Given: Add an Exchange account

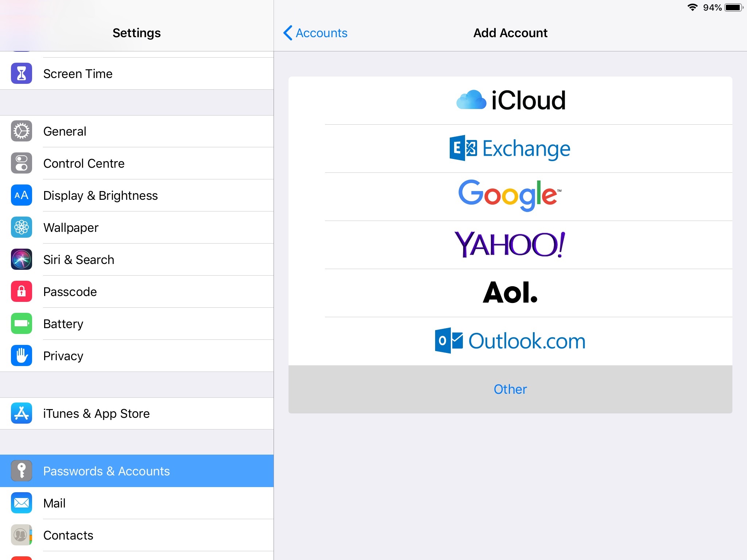Looking at the screenshot, I should pos(510,148).
